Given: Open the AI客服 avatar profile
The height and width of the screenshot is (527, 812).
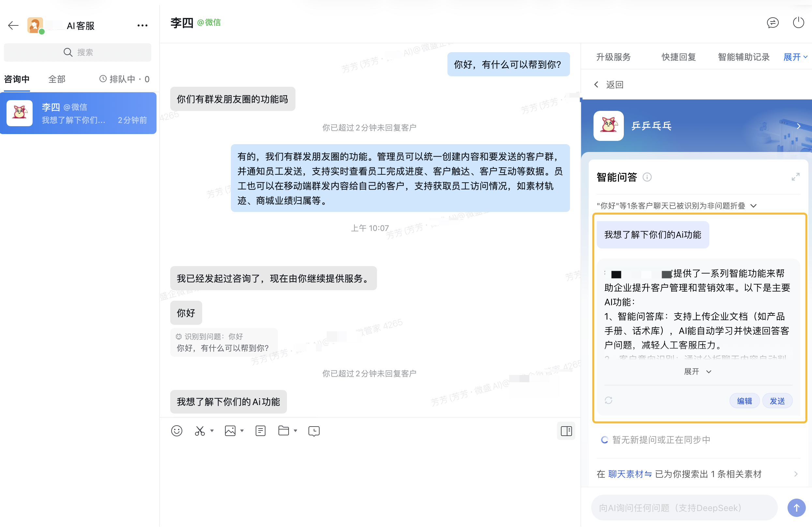Looking at the screenshot, I should pyautogui.click(x=36, y=25).
